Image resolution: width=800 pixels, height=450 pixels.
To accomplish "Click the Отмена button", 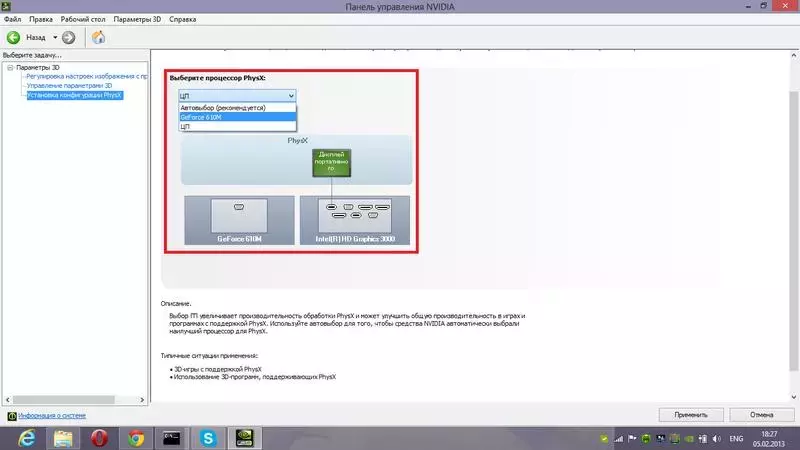I will (761, 415).
